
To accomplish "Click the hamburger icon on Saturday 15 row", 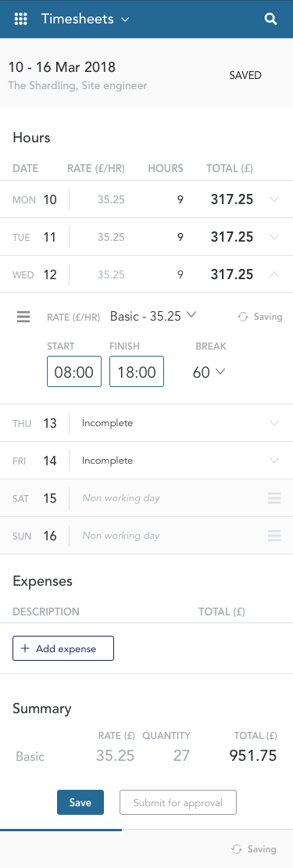I will 274,498.
